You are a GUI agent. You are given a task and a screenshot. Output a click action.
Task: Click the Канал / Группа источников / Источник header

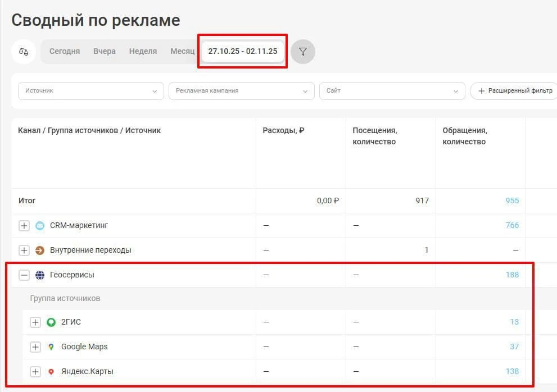click(x=89, y=131)
